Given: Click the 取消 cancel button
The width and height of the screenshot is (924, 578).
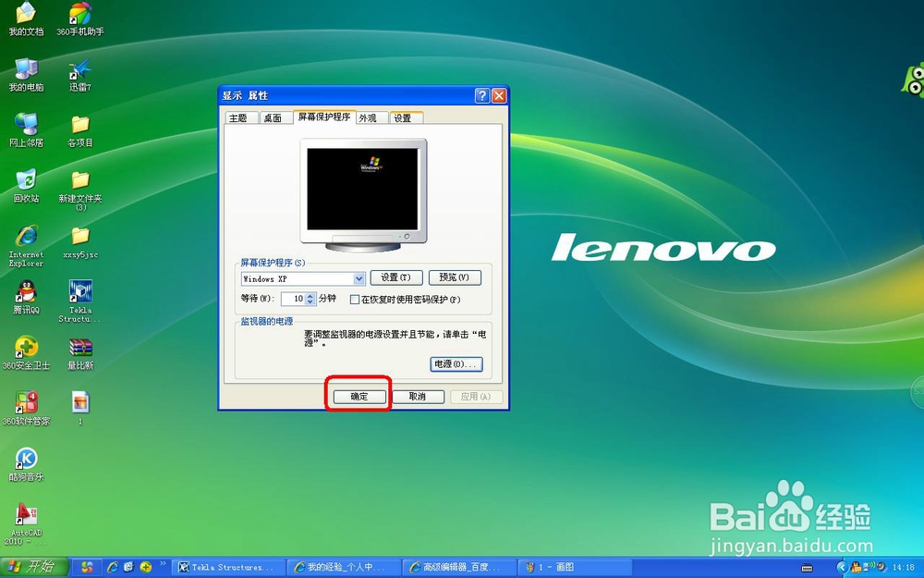Looking at the screenshot, I should [418, 397].
